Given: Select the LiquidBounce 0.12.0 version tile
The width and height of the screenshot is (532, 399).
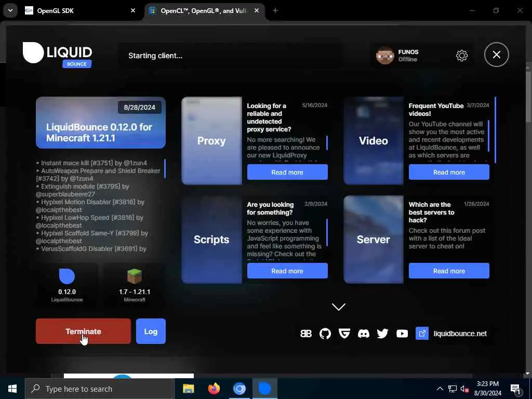Looking at the screenshot, I should click(x=67, y=285).
